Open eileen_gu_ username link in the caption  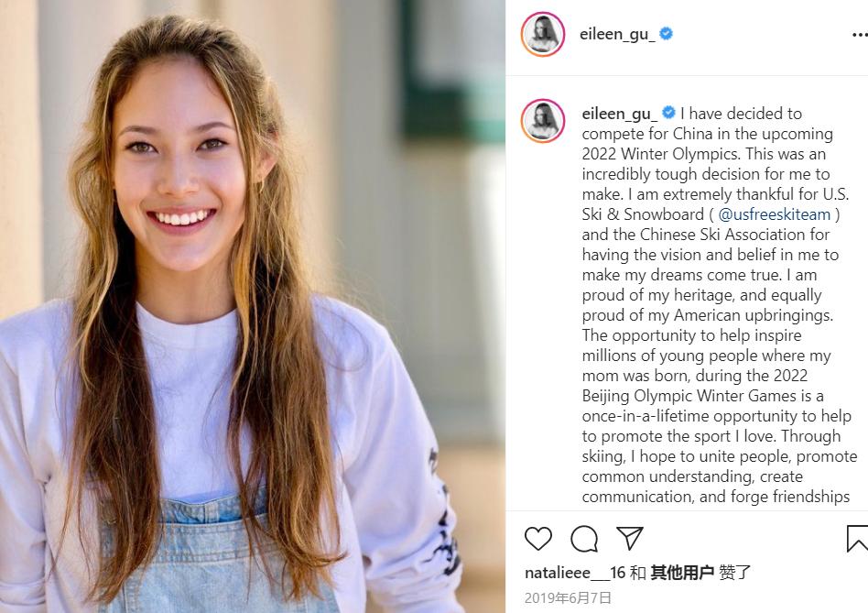pyautogui.click(x=619, y=114)
